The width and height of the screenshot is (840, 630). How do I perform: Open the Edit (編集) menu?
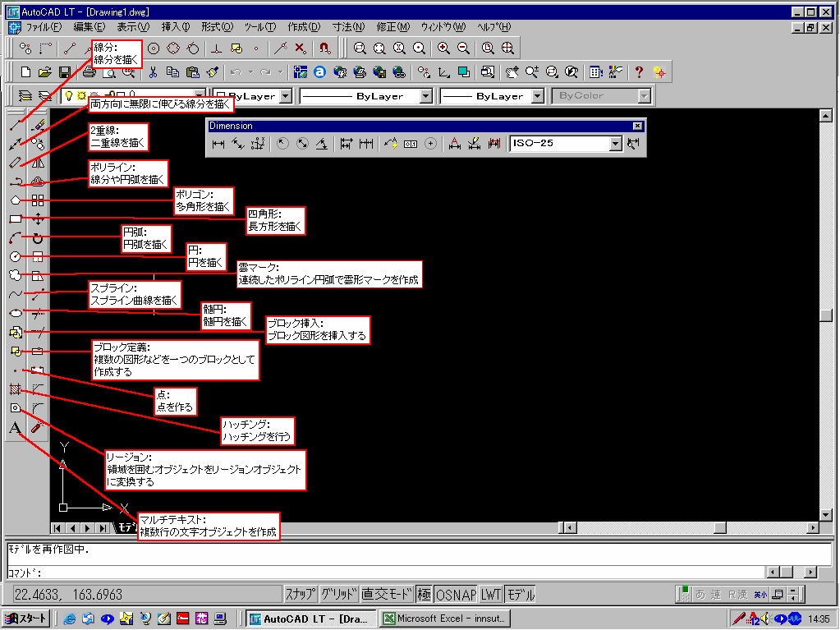tap(89, 27)
